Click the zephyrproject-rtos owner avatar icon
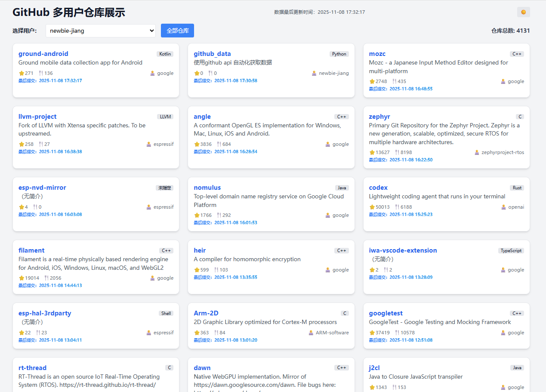This screenshot has height=392, width=546. (477, 152)
